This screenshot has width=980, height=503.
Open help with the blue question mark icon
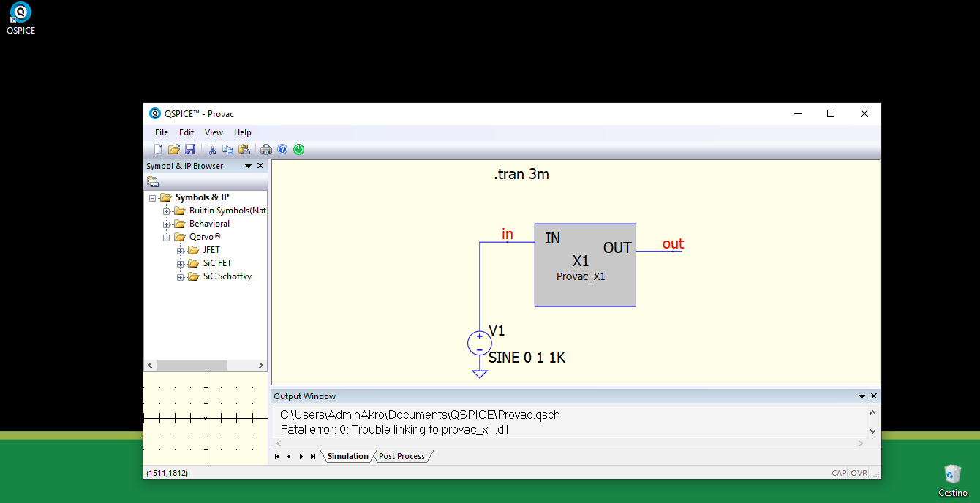[282, 150]
